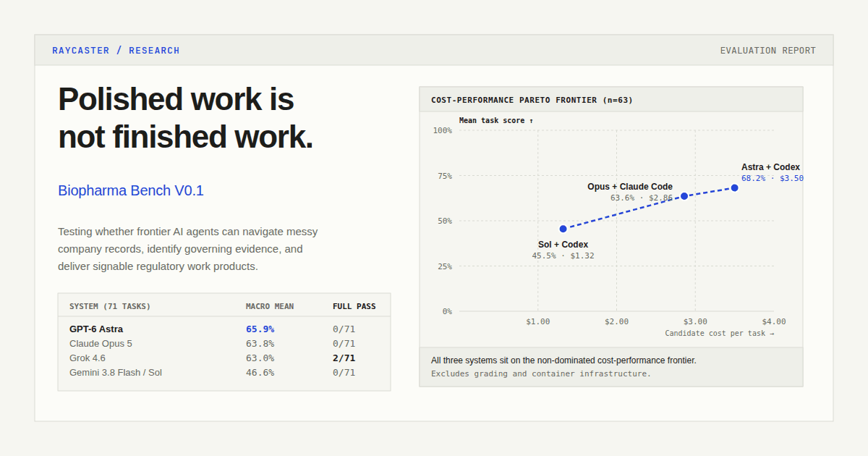The width and height of the screenshot is (868, 456).
Task: Click the 63.6% · $2.86 annotation
Action: [641, 198]
